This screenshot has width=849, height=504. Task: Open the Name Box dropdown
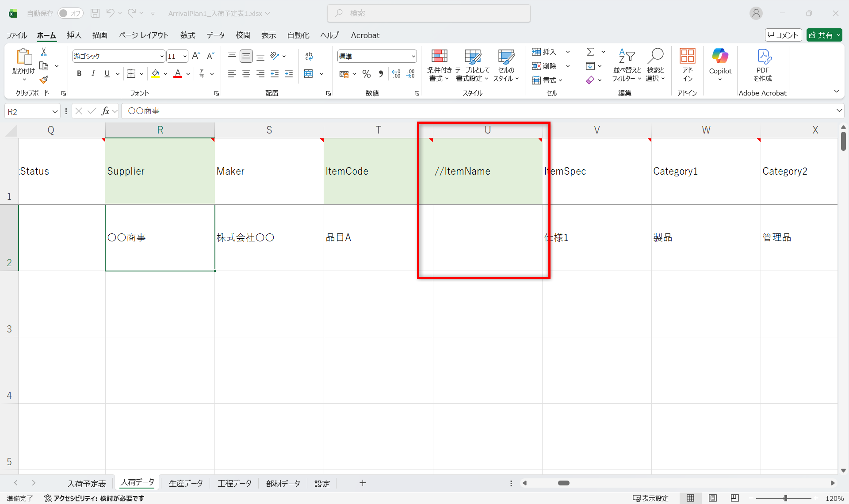pos(55,112)
